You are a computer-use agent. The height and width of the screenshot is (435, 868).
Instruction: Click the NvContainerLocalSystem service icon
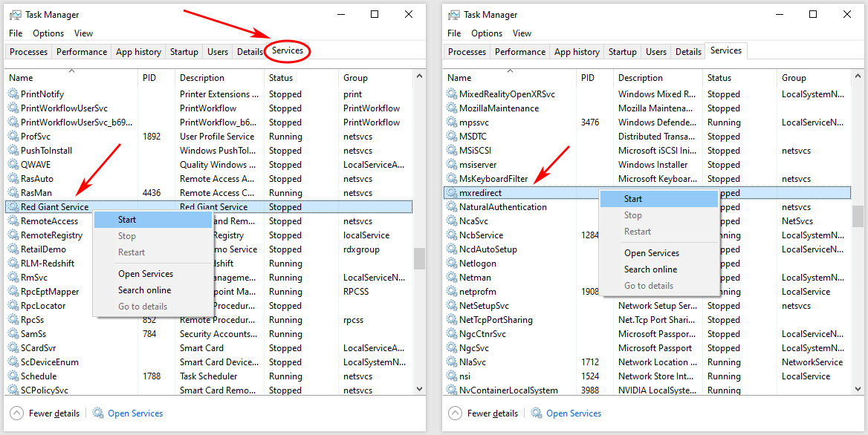[x=451, y=390]
